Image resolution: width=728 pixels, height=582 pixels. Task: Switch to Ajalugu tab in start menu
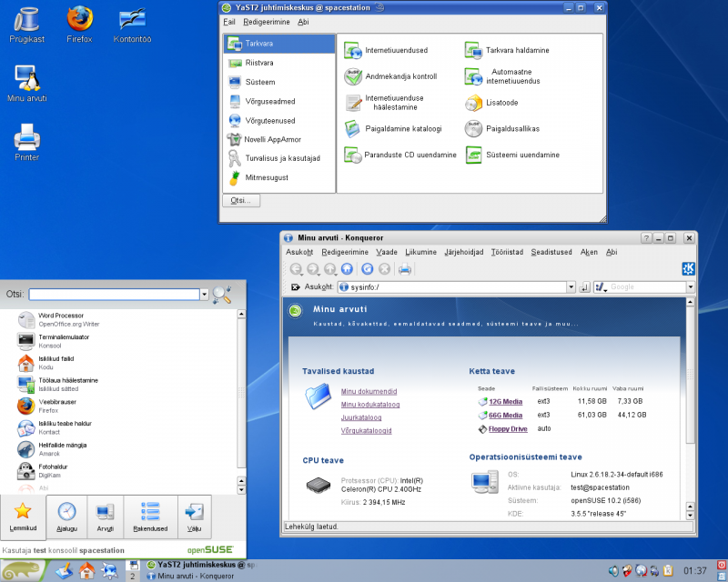pyautogui.click(x=66, y=517)
